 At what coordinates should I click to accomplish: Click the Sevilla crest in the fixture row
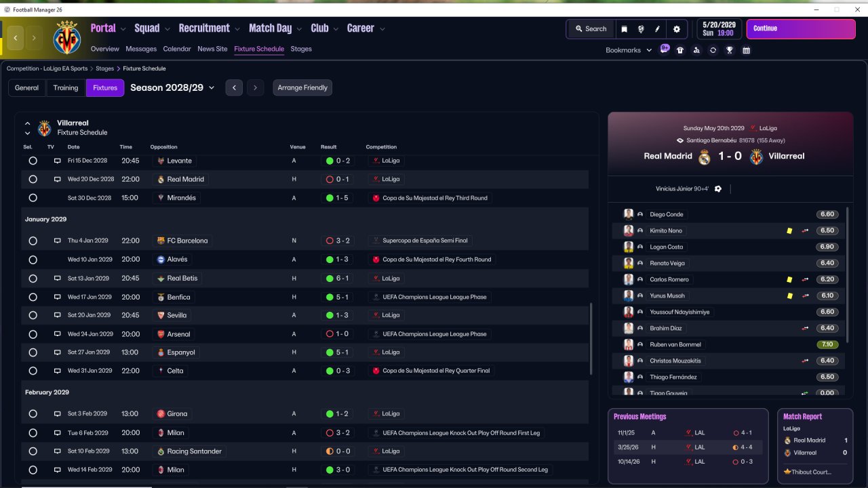coord(161,315)
